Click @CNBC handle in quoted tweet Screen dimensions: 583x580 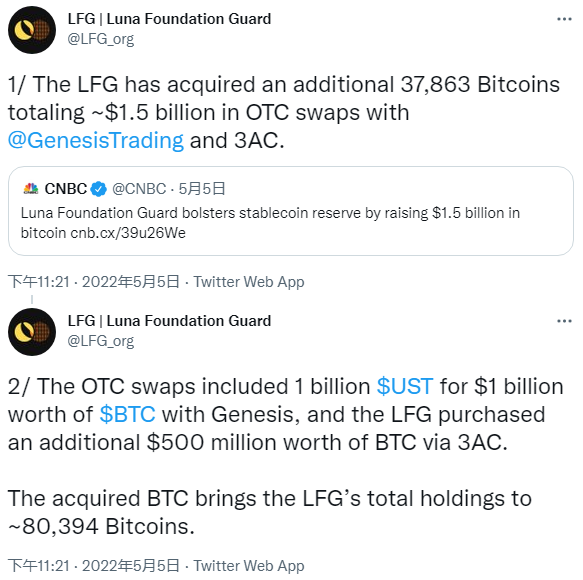139,189
